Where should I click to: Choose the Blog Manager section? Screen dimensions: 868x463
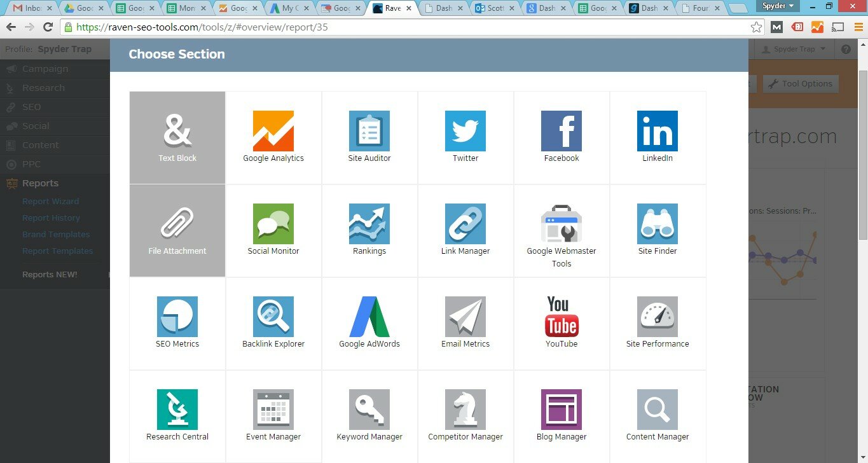click(561, 416)
